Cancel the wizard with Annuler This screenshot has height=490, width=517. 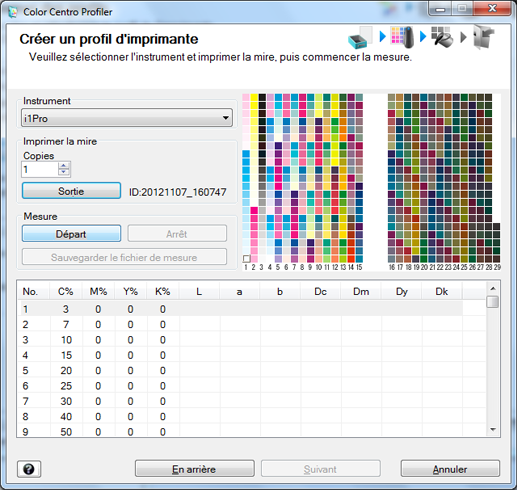tap(450, 469)
